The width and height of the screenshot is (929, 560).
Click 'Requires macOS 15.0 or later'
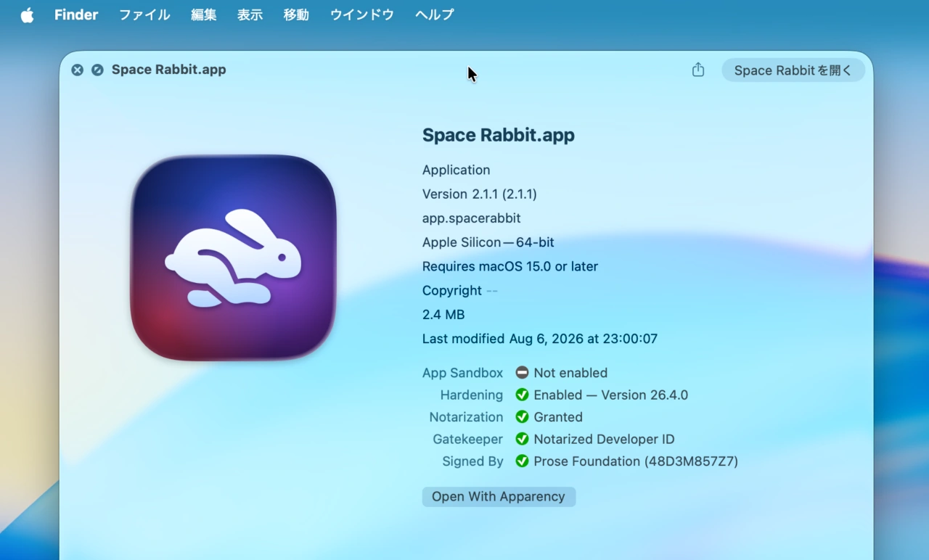coord(510,266)
